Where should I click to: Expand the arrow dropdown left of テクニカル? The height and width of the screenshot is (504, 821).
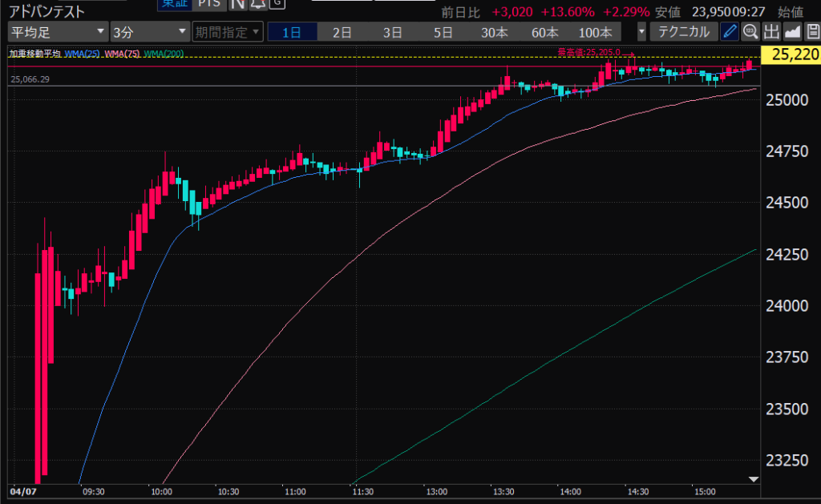641,32
